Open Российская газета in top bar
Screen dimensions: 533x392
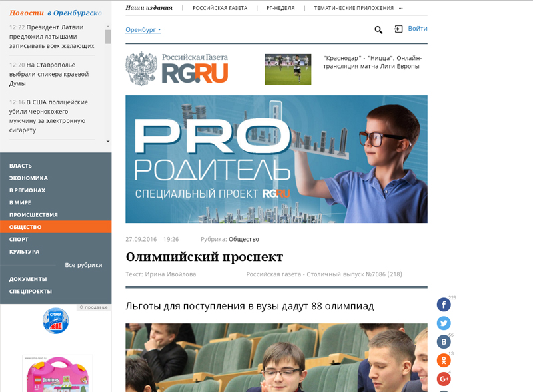point(220,8)
